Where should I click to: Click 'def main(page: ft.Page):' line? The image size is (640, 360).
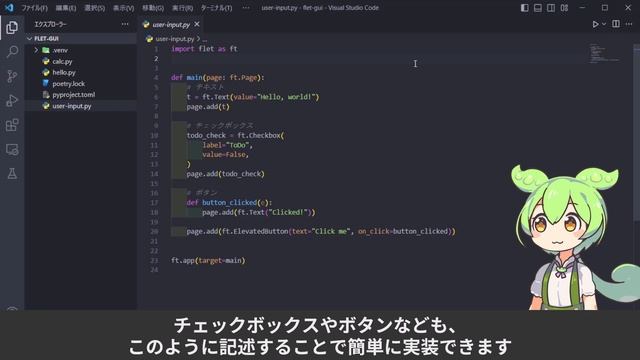pos(218,78)
